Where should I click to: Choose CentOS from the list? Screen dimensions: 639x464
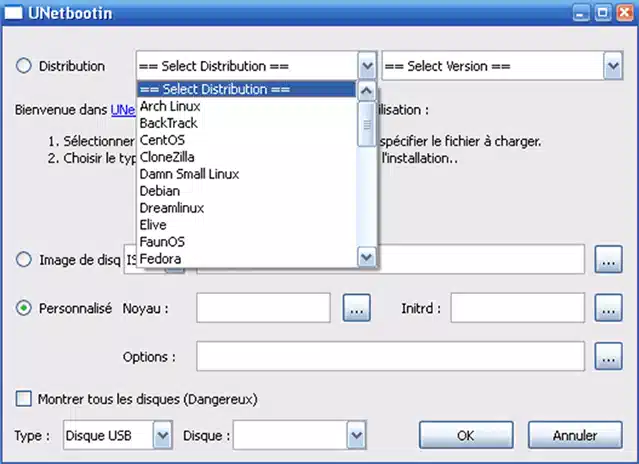[x=247, y=140]
